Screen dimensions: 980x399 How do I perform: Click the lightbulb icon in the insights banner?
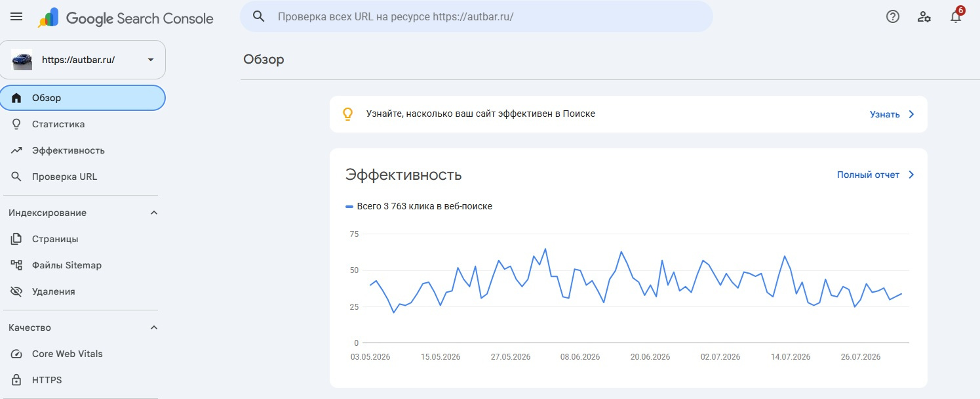click(348, 114)
